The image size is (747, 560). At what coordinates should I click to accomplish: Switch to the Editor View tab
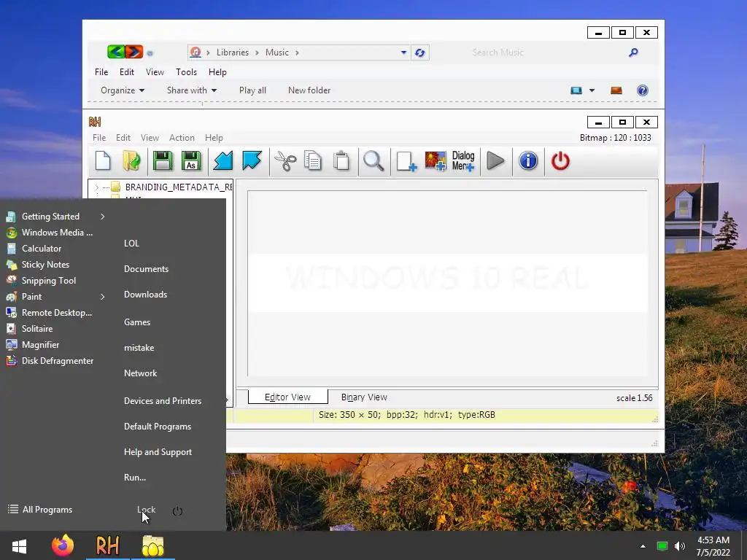pos(287,397)
